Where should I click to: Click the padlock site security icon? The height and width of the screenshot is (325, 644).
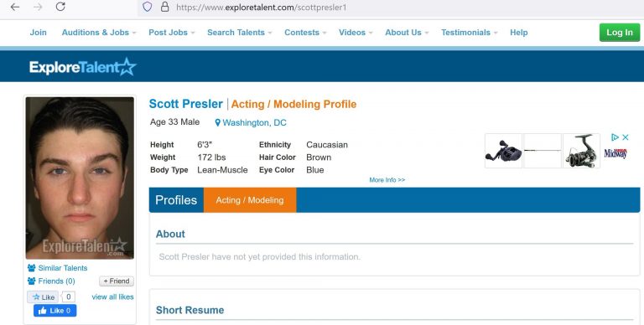tap(164, 7)
